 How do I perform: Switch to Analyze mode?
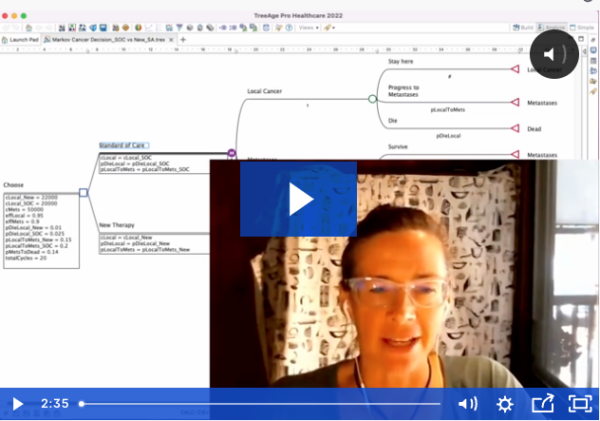click(554, 27)
